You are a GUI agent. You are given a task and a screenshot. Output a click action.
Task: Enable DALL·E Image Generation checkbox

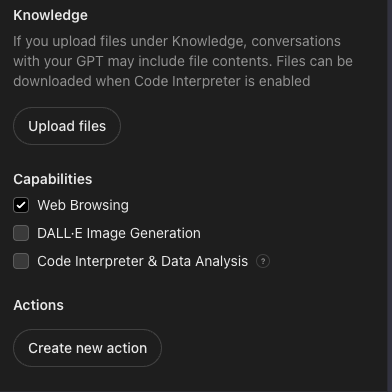[x=21, y=233]
